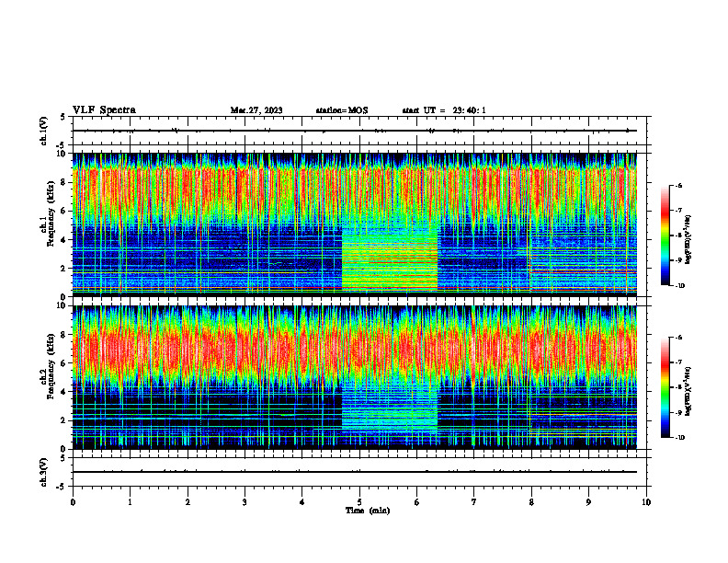This screenshot has width=728, height=563.
Task: Select the "Time (min)" axis label
Action: coord(368,511)
